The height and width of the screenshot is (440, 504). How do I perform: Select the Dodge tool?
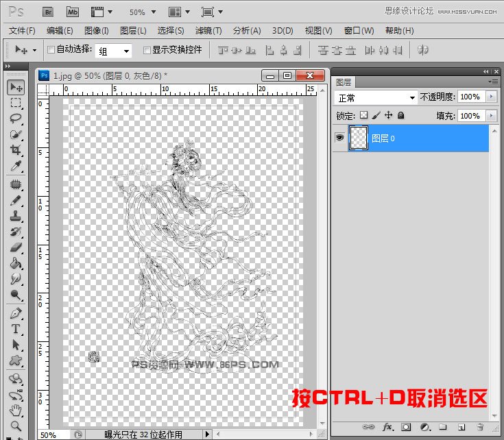coord(16,294)
